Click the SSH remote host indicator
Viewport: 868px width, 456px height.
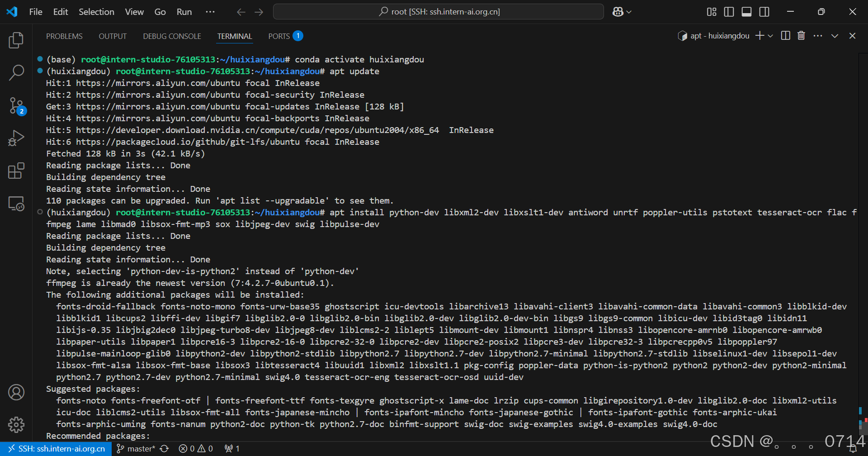click(57, 449)
